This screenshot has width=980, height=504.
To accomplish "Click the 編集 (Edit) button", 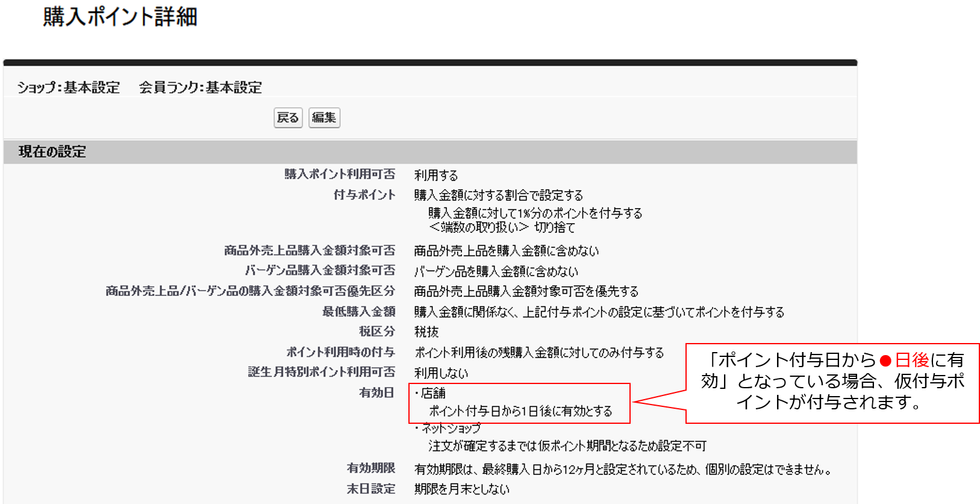I will tap(324, 118).
